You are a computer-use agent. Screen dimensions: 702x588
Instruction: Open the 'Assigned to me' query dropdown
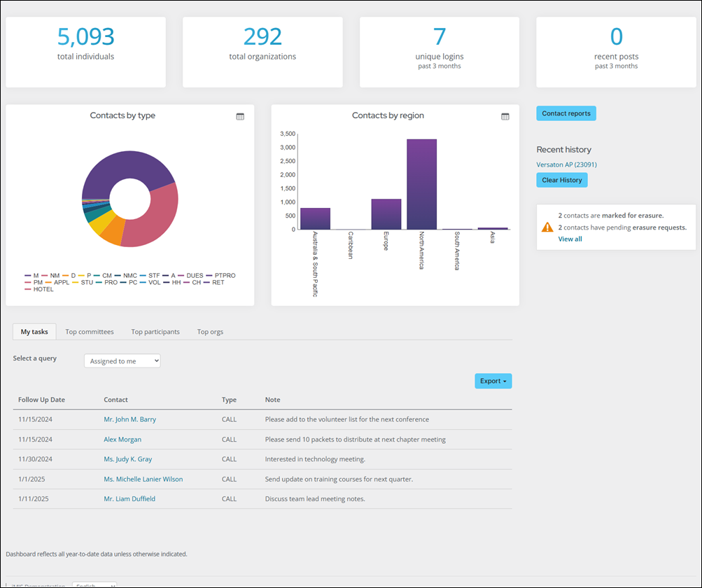(x=122, y=360)
